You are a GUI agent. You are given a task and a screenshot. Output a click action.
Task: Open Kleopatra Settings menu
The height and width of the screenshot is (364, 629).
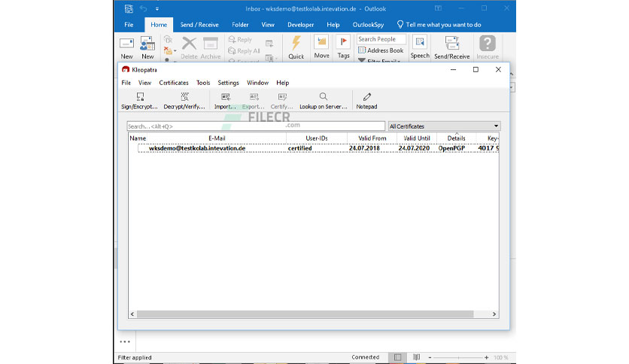[x=228, y=83]
